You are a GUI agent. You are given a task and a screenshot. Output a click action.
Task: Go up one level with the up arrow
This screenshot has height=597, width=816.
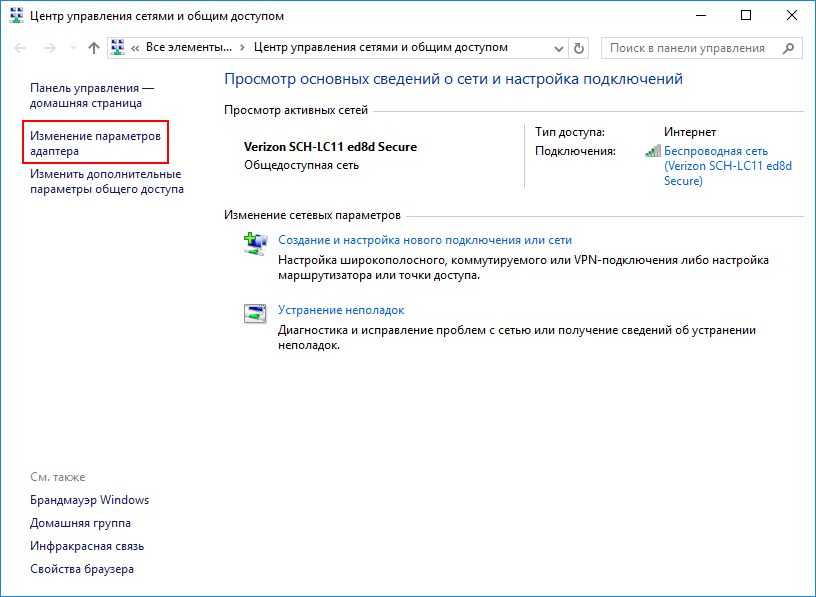coord(93,48)
